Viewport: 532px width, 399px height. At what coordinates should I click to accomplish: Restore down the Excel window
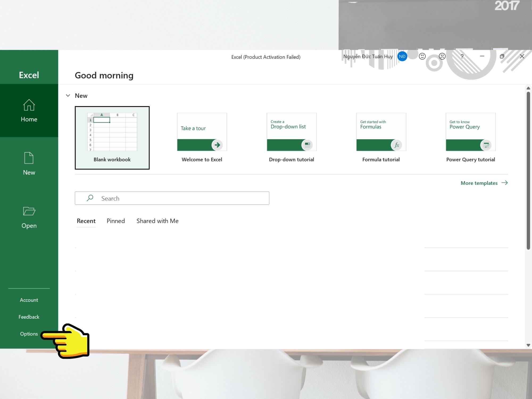coord(502,56)
